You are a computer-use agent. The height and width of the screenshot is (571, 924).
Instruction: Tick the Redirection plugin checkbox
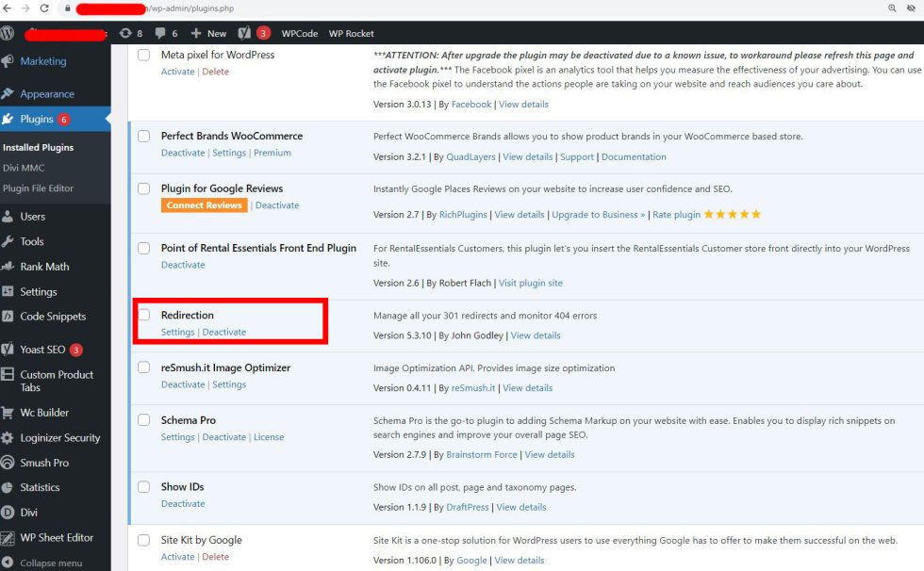(143, 315)
